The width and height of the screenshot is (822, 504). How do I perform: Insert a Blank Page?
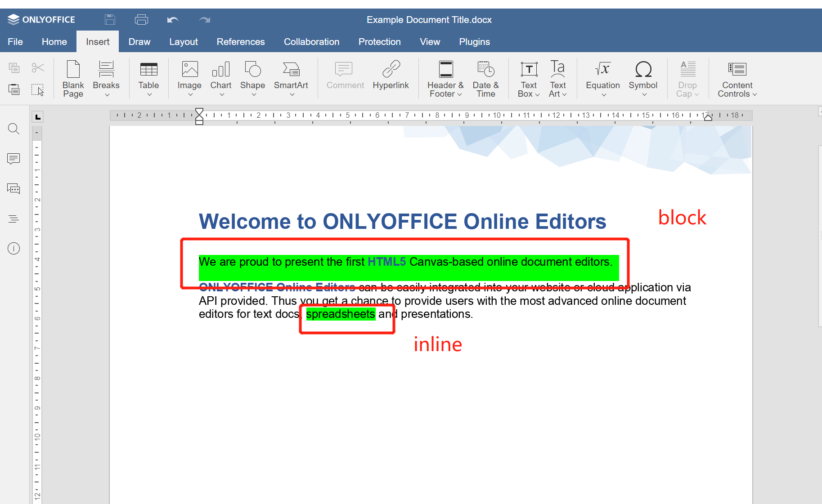tap(73, 79)
